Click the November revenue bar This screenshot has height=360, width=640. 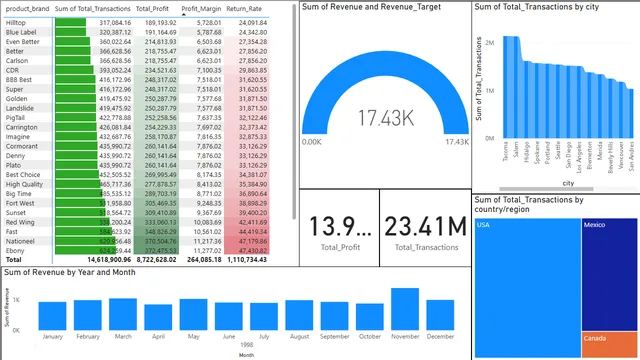(x=405, y=309)
